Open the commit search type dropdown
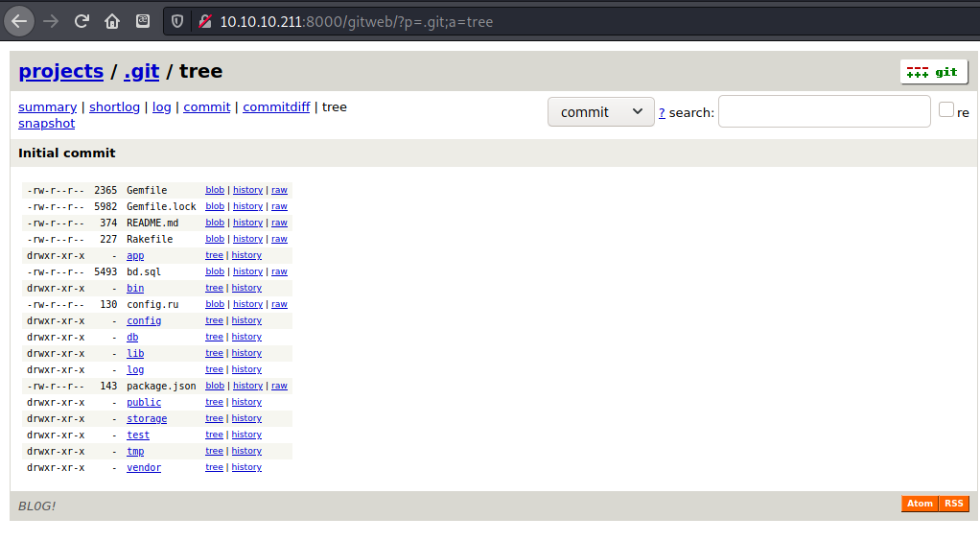 [600, 112]
